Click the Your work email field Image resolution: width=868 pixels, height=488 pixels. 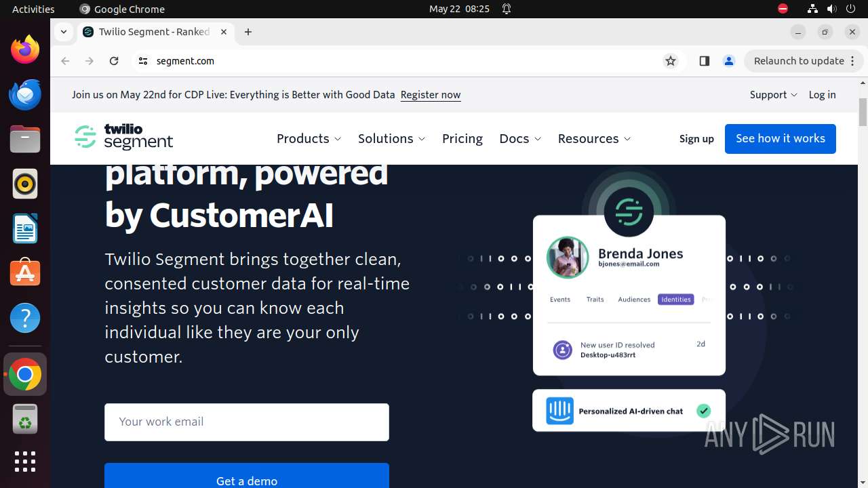pyautogui.click(x=247, y=422)
